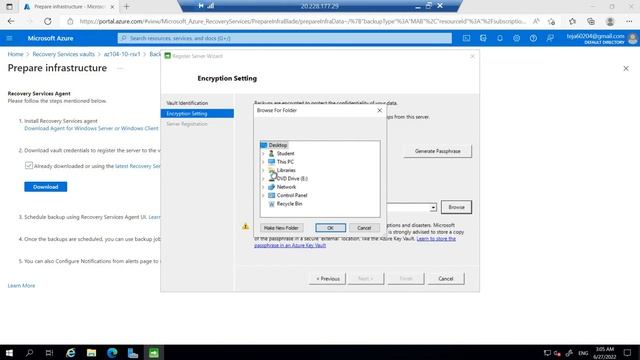This screenshot has height=360, width=640.
Task: Open Azure portal hamburger menu
Action: (x=9, y=38)
